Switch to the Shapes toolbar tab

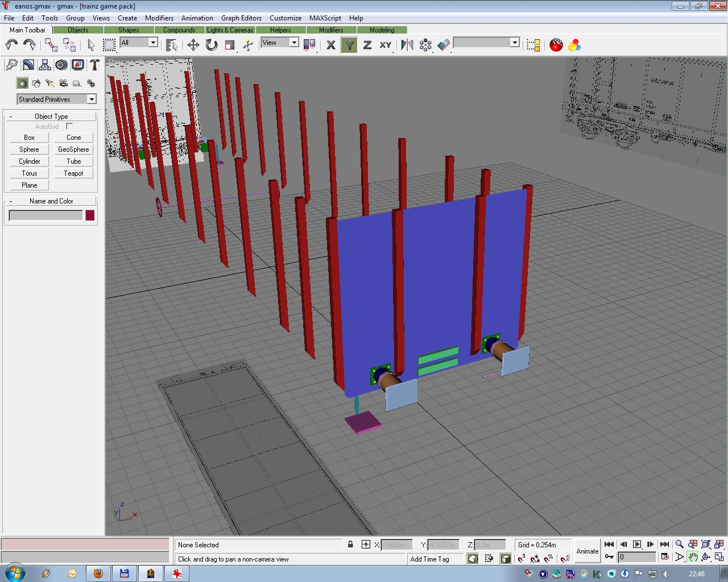129,30
